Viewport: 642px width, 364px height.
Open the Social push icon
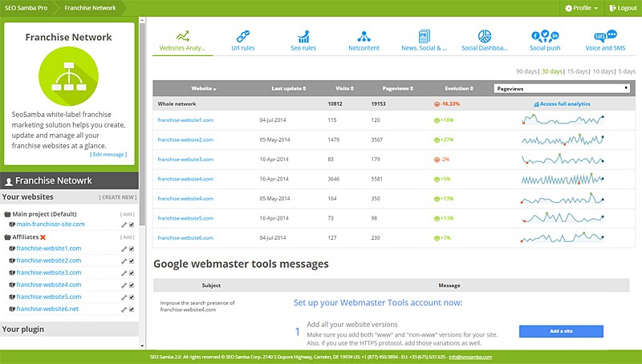point(545,36)
